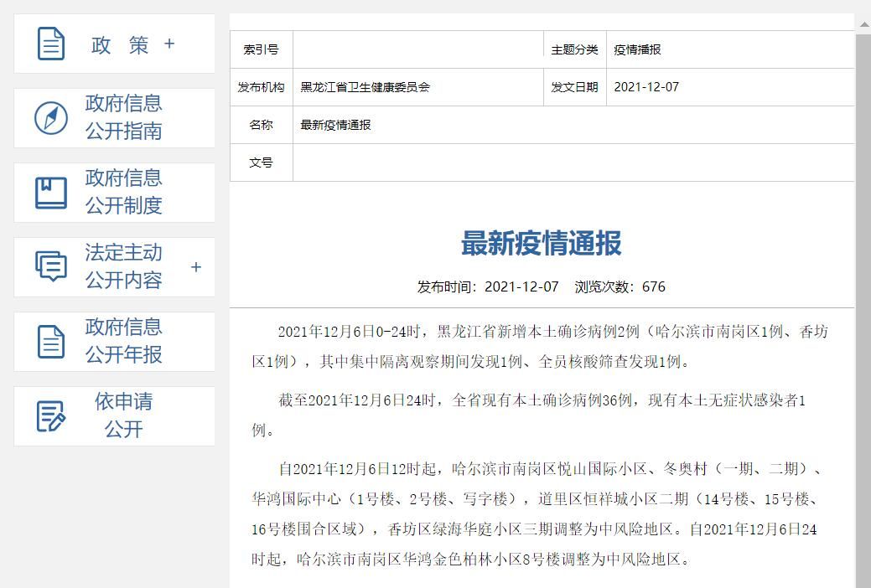Select the 法定主动公开内容 text label
This screenshot has height=588, width=871.
pos(123,266)
